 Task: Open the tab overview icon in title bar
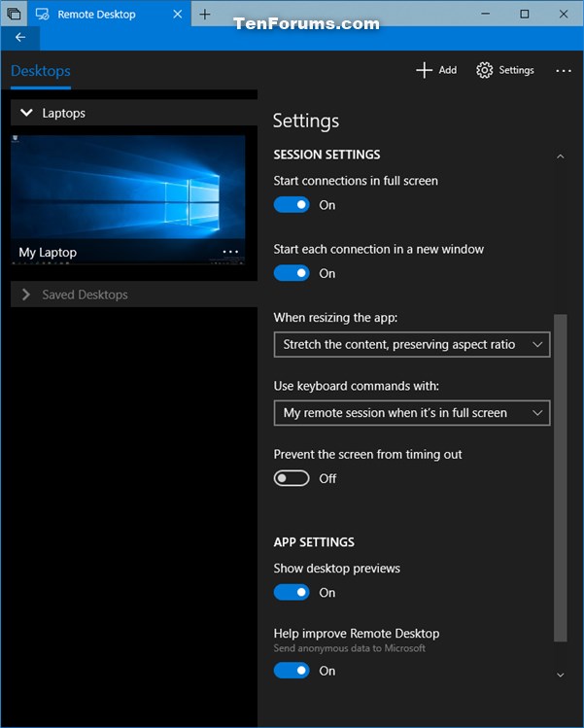tap(14, 14)
